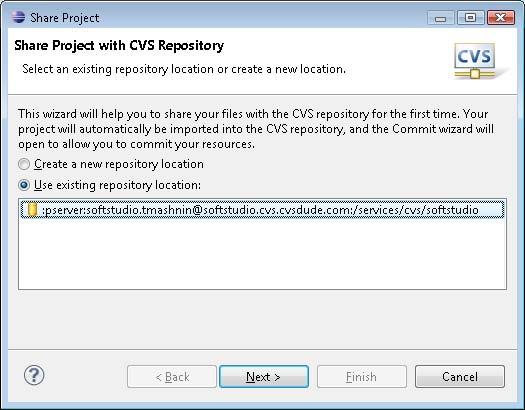
Task: Maximize the Share Project dialog
Action: point(470,18)
